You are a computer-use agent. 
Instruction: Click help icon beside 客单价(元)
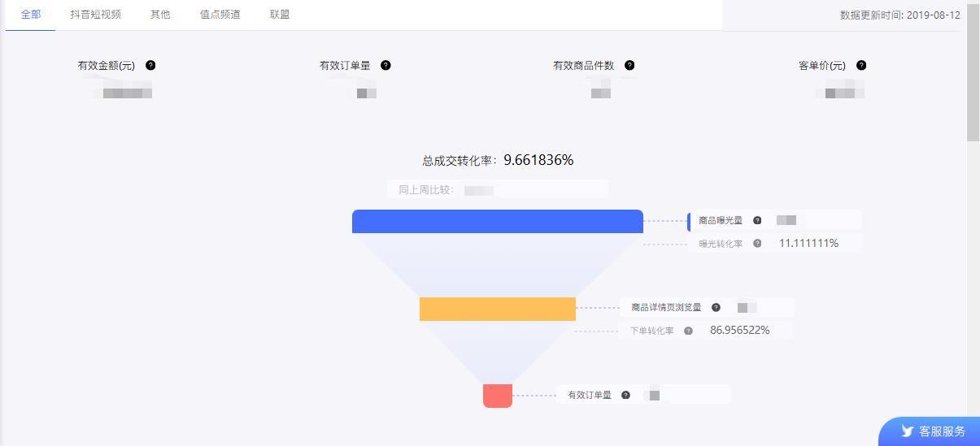861,65
